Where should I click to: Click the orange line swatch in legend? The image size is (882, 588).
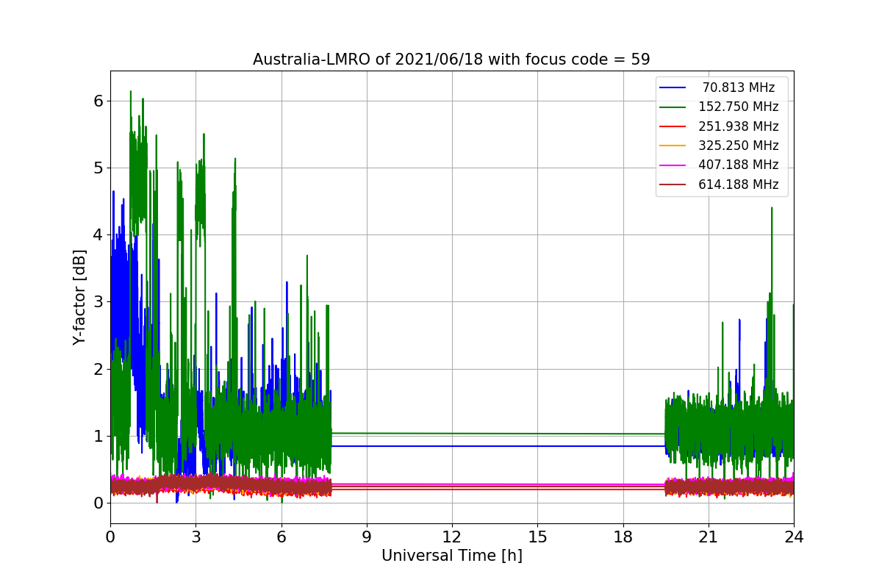(673, 146)
